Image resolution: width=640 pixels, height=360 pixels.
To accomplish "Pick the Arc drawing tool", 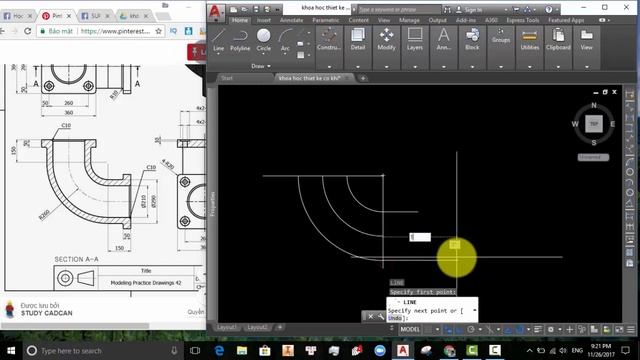I will coord(285,40).
